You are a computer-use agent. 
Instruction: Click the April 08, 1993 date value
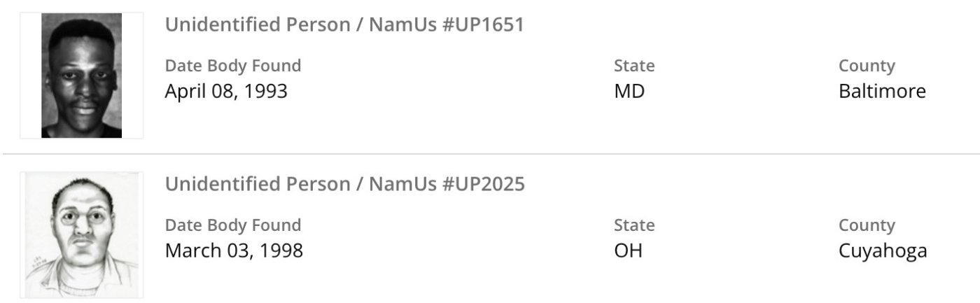click(226, 91)
